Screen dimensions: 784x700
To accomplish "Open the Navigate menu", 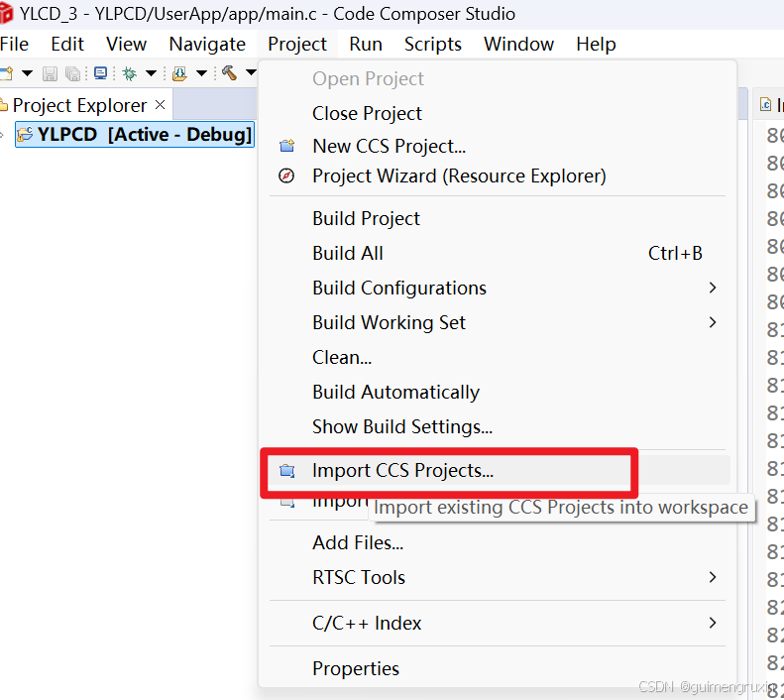I will 207,45.
